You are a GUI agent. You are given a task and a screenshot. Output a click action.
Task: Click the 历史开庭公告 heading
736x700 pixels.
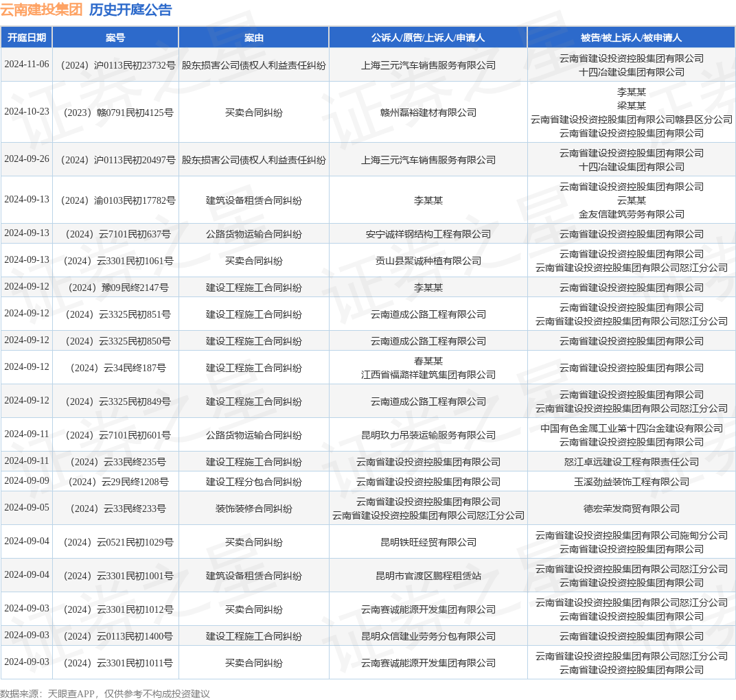tap(130, 10)
